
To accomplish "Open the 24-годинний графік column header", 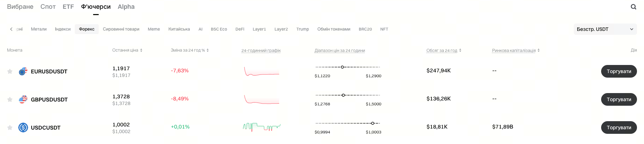I will pyautogui.click(x=261, y=51).
